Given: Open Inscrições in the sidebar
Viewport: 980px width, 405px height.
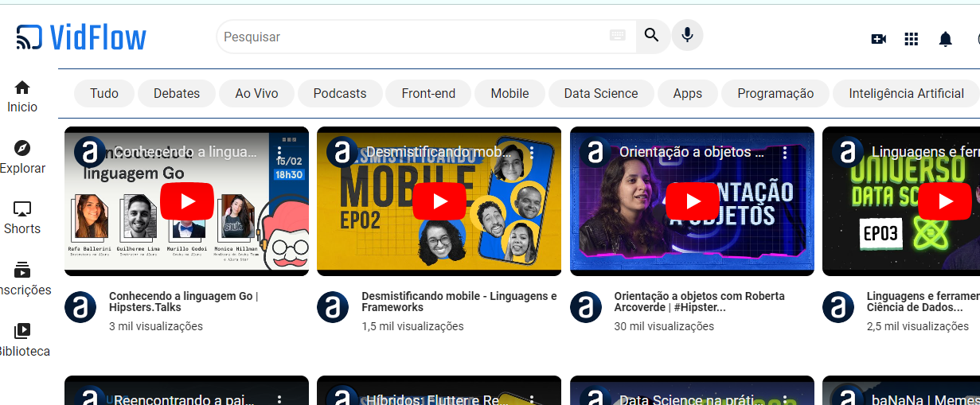Looking at the screenshot, I should click(22, 279).
